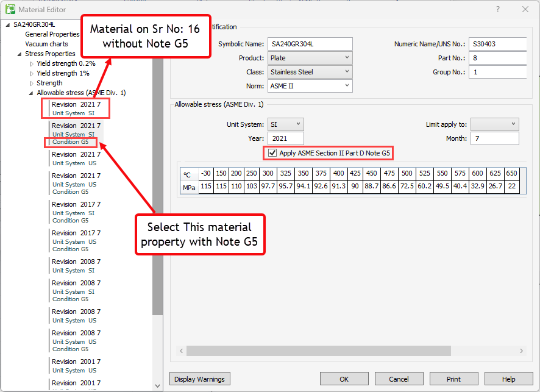
Task: Click the 97.7 MPa stress cell
Action: (268, 186)
